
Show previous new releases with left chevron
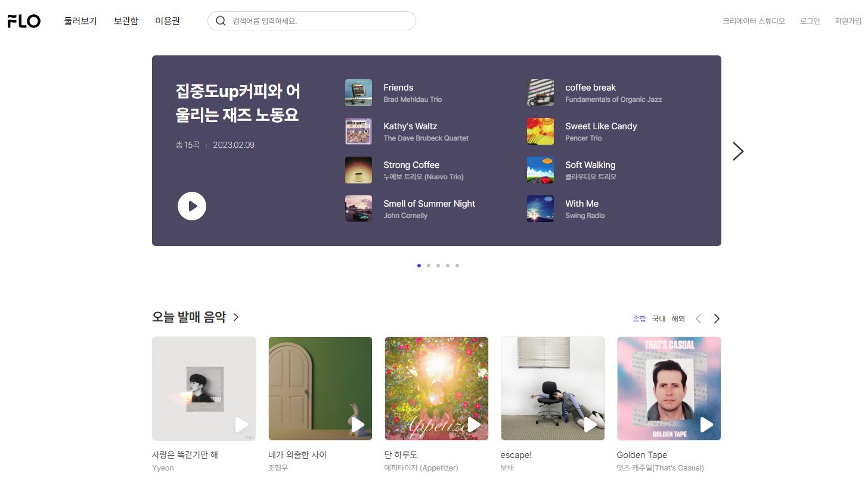tap(699, 319)
